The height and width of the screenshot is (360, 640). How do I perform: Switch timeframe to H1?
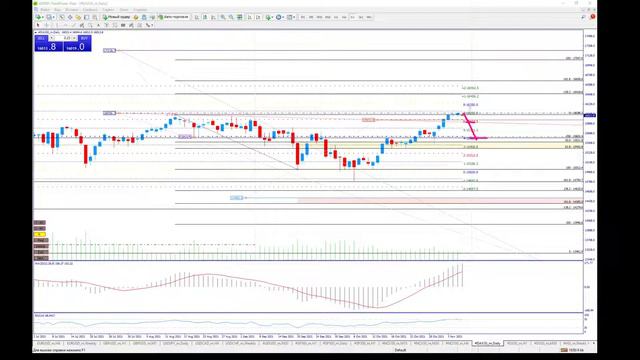tap(336, 17)
